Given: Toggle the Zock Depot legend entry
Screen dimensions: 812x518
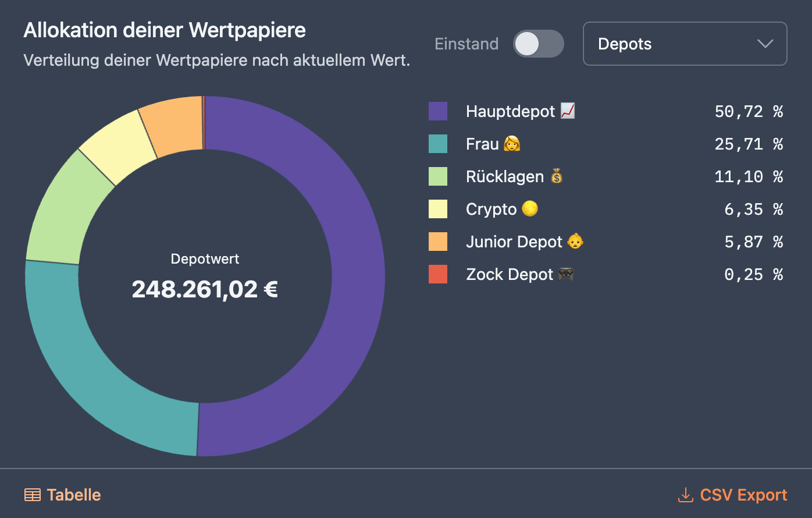Looking at the screenshot, I should click(x=509, y=274).
